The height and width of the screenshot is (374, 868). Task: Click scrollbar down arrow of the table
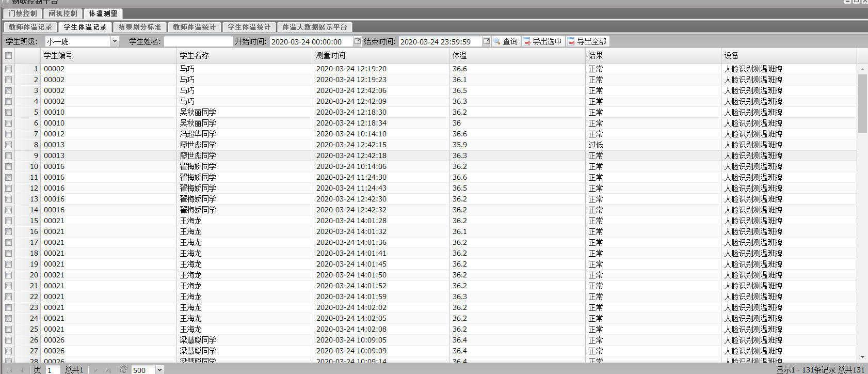point(862,357)
